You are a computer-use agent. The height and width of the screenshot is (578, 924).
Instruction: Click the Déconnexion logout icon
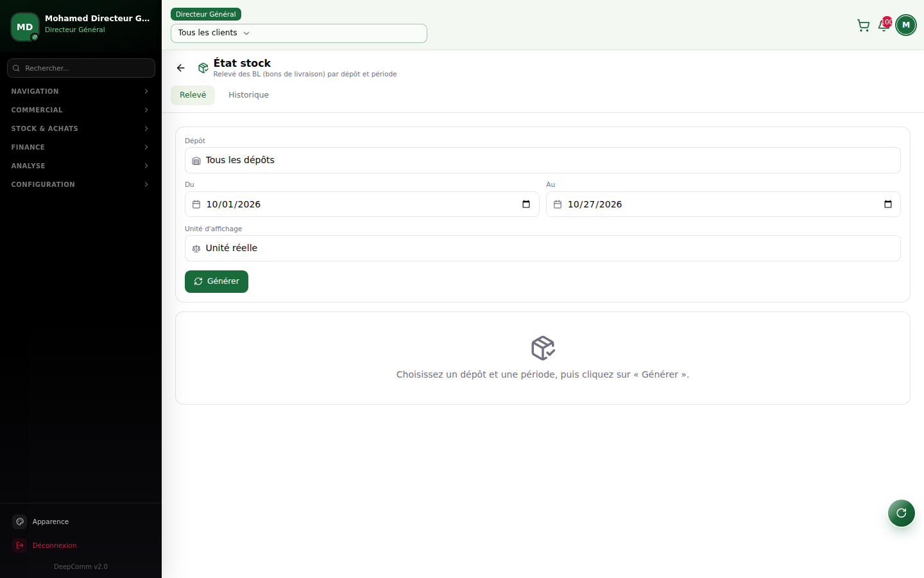(20, 545)
